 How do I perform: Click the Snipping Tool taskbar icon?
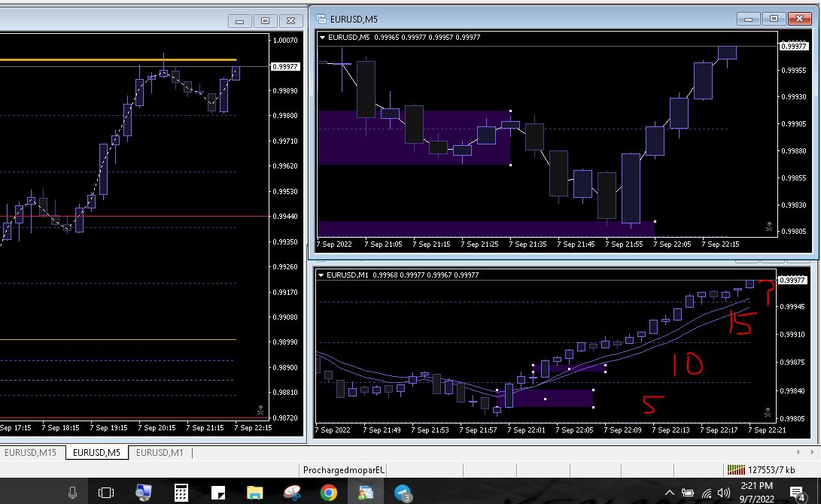click(292, 493)
